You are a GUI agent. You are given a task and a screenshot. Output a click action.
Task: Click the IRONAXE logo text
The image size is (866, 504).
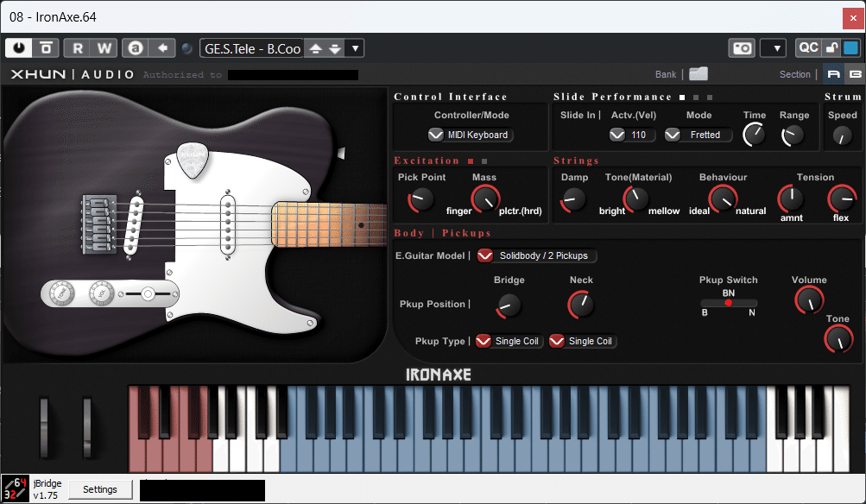pyautogui.click(x=439, y=375)
